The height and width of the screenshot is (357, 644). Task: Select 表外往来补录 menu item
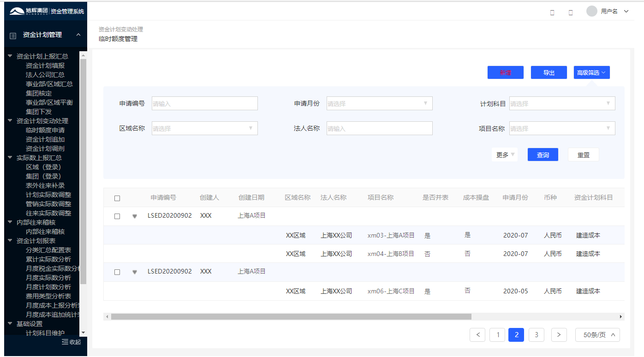[x=45, y=185]
